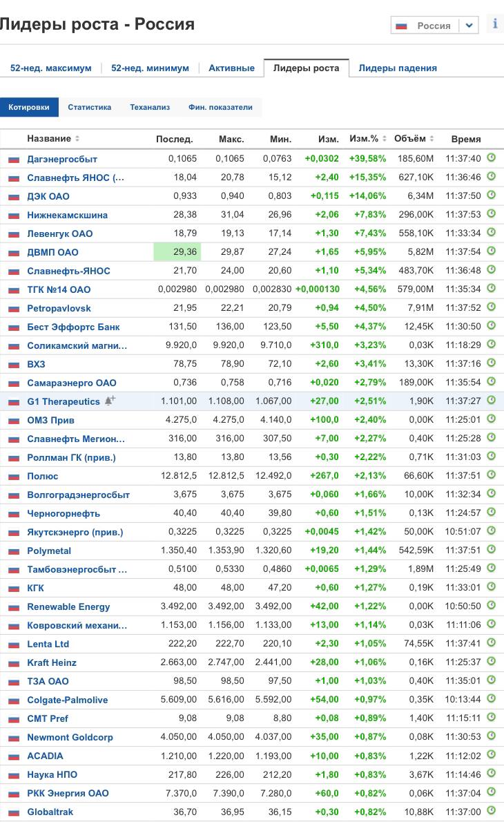
Task: Click the clock icon in Дагэнергосбыт row
Action: coord(492,157)
